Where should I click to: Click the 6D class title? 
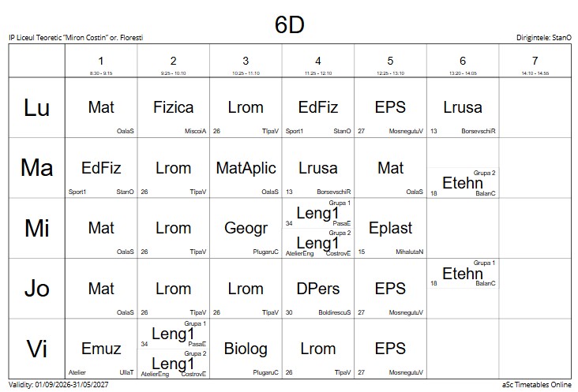[x=289, y=24]
